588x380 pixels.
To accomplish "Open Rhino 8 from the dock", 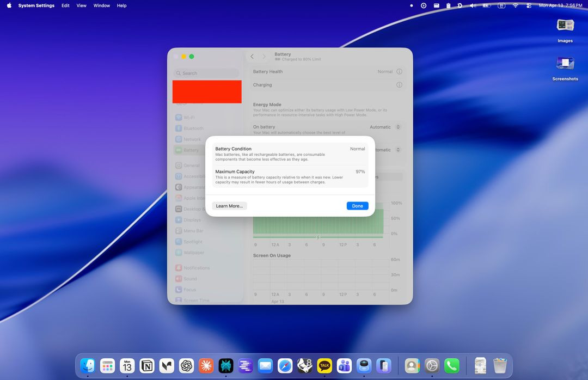I will (305, 366).
